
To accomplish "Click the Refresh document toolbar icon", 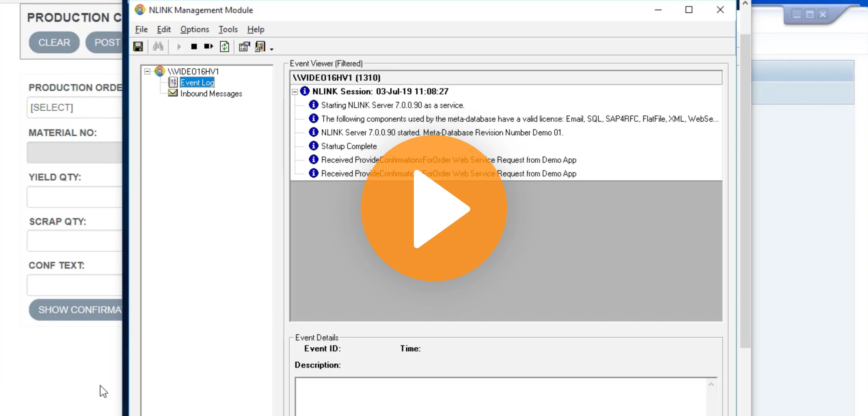I will pyautogui.click(x=225, y=46).
